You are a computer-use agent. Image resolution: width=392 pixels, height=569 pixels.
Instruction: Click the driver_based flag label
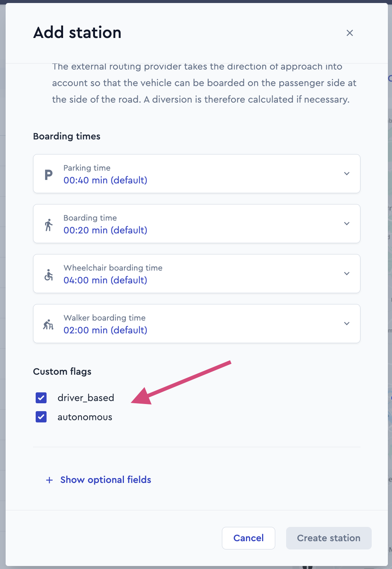[86, 398]
